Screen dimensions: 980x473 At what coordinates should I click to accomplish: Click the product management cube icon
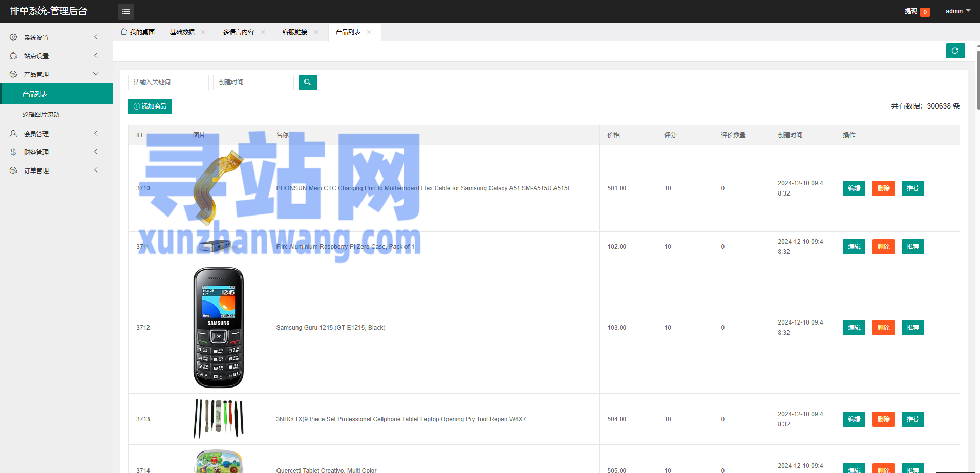point(13,74)
